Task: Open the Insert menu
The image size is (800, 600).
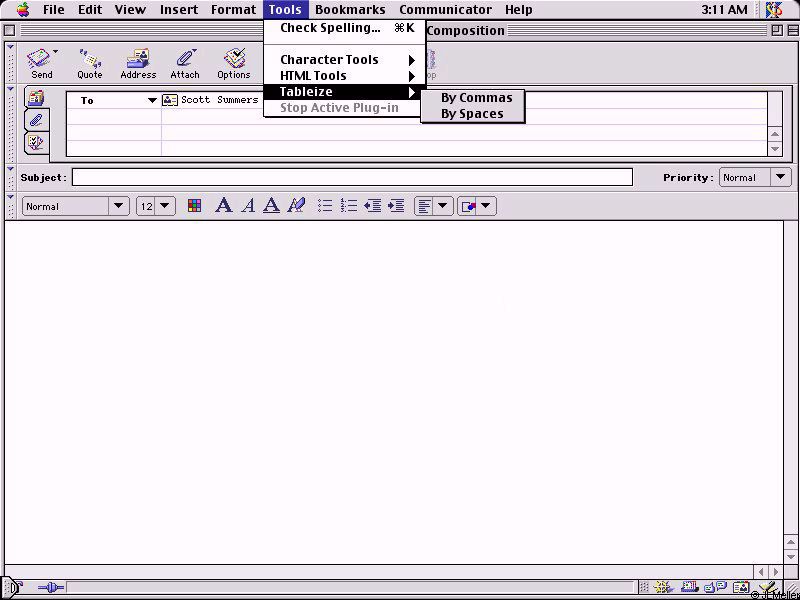Action: pyautogui.click(x=179, y=9)
